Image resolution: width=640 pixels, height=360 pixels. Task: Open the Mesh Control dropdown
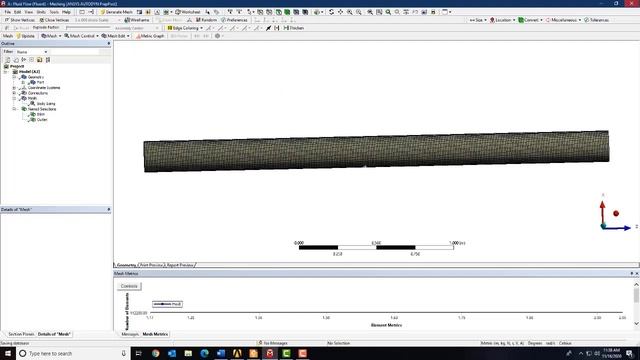[x=81, y=36]
